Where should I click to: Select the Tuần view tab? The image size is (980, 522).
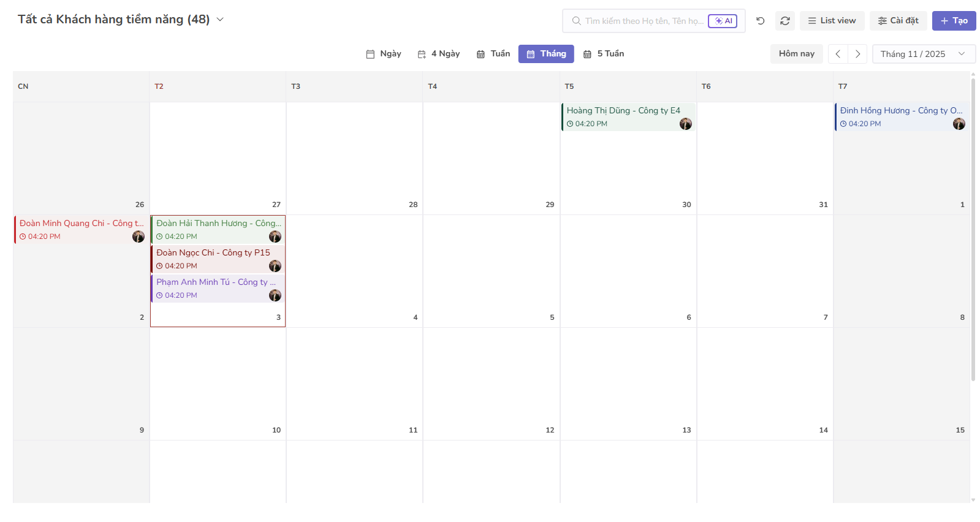click(x=493, y=54)
